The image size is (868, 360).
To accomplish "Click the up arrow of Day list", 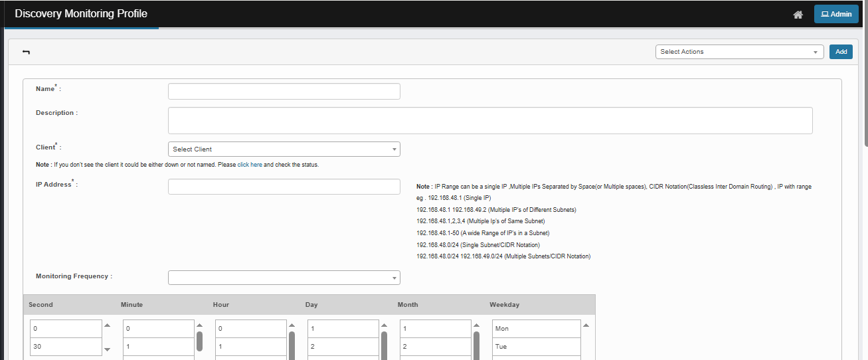I will click(384, 325).
